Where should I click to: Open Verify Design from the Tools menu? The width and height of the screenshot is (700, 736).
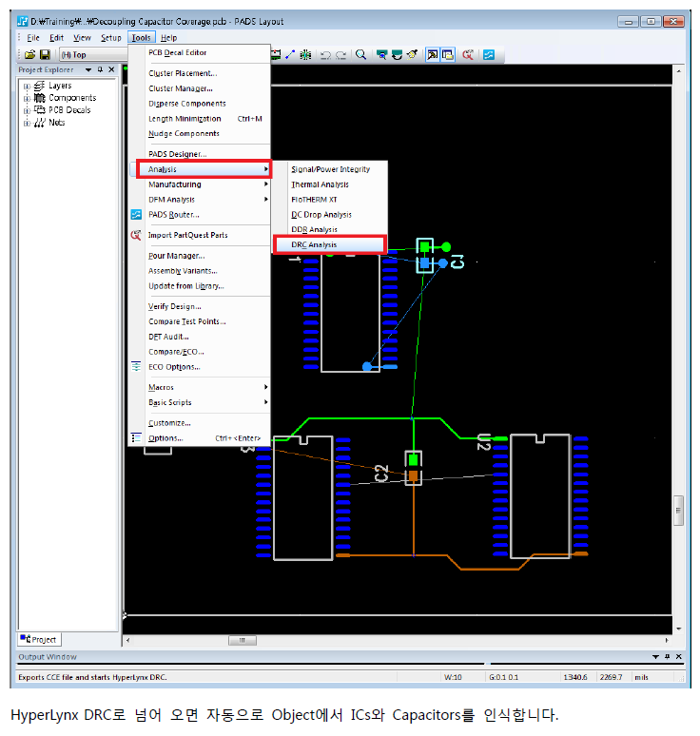[x=174, y=306]
